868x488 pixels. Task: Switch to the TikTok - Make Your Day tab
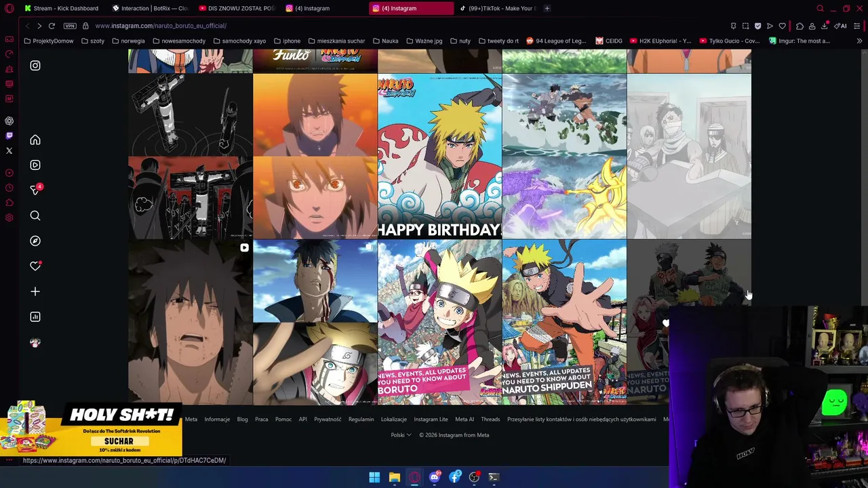(x=498, y=8)
